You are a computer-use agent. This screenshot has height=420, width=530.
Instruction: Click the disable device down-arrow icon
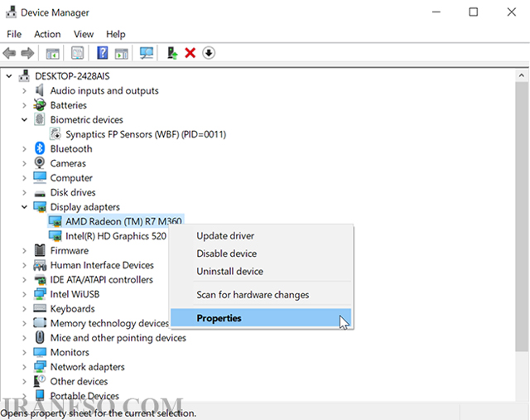click(209, 53)
